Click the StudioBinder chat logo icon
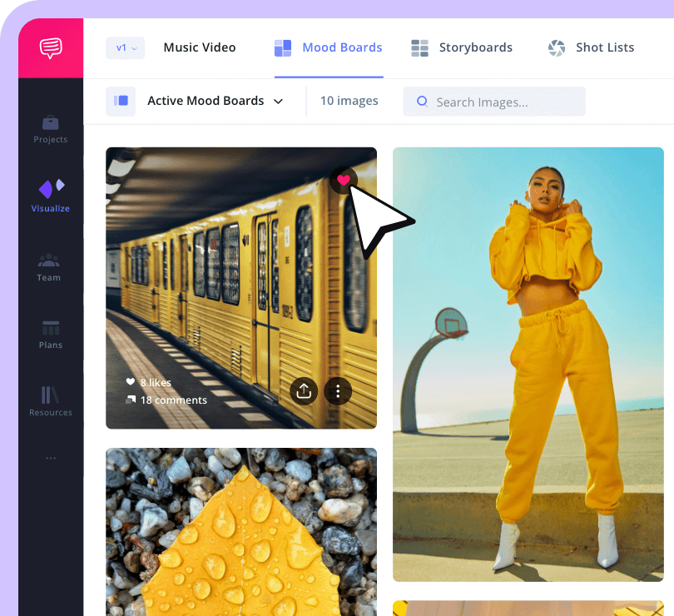 [x=51, y=48]
